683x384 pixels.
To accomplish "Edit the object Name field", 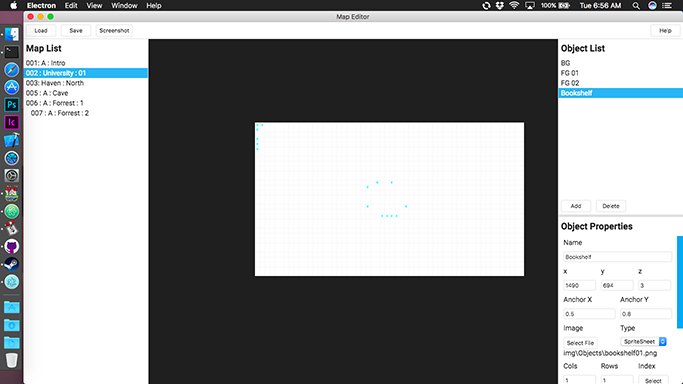I will coord(617,257).
